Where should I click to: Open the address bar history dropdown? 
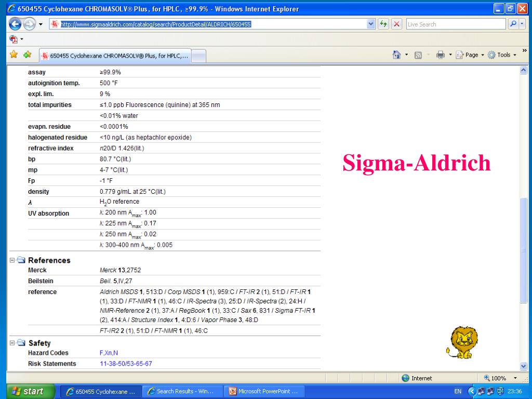pos(371,24)
